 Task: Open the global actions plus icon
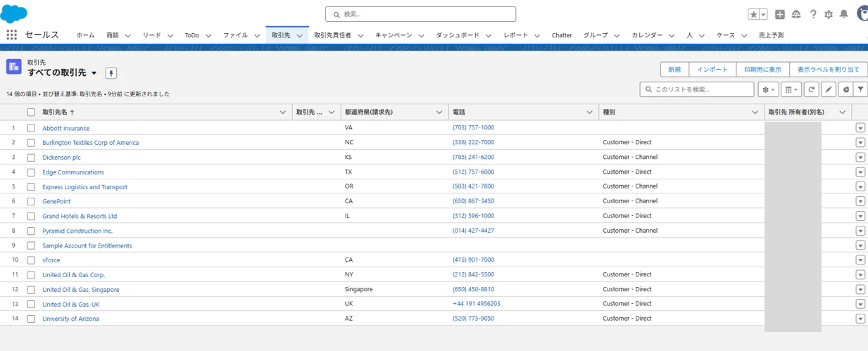[780, 14]
